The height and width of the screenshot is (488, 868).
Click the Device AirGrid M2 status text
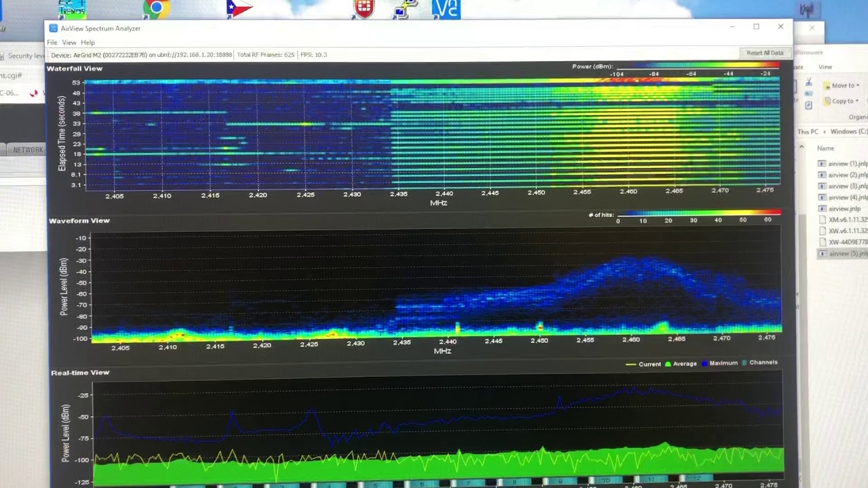[x=142, y=55]
